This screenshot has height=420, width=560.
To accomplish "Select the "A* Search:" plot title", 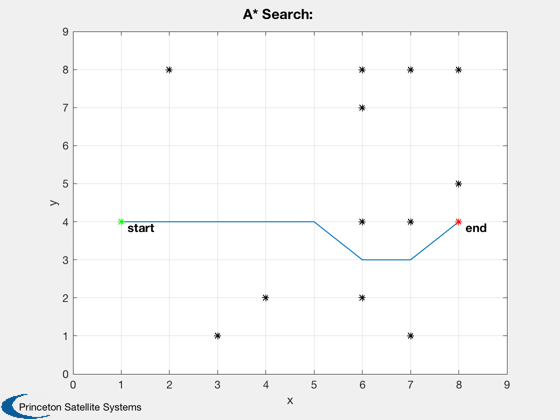I will point(278,15).
